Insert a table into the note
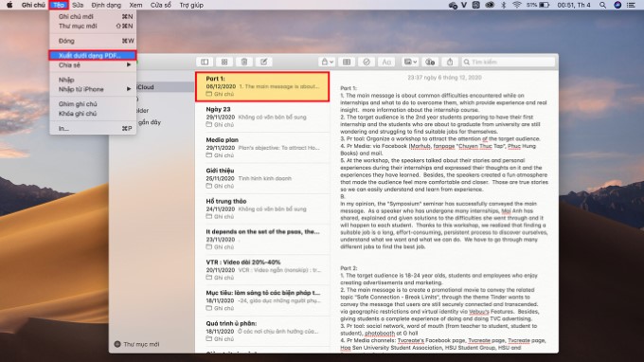The width and height of the screenshot is (644, 362). pyautogui.click(x=347, y=62)
